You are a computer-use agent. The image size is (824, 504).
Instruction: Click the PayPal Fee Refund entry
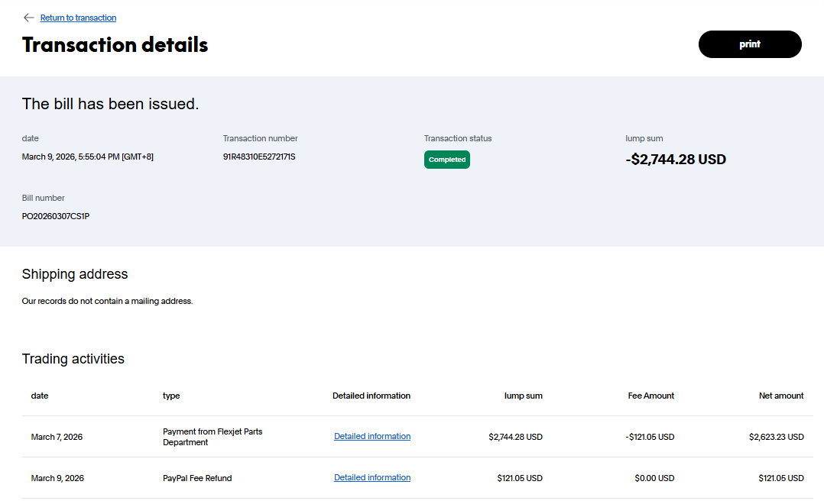(x=197, y=478)
